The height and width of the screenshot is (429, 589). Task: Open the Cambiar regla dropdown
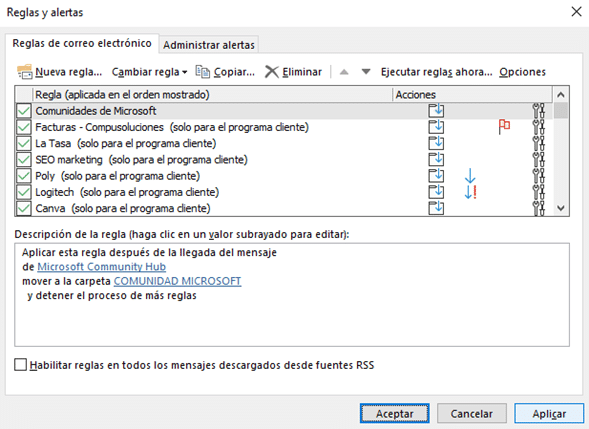click(150, 72)
